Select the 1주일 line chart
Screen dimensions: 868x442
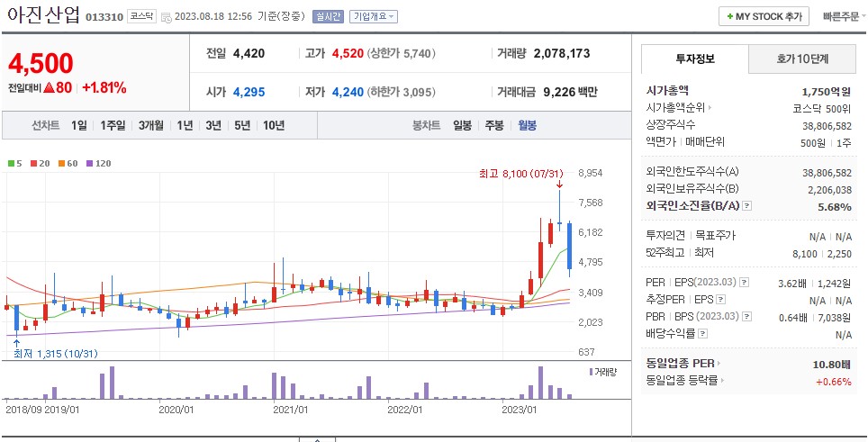(113, 125)
